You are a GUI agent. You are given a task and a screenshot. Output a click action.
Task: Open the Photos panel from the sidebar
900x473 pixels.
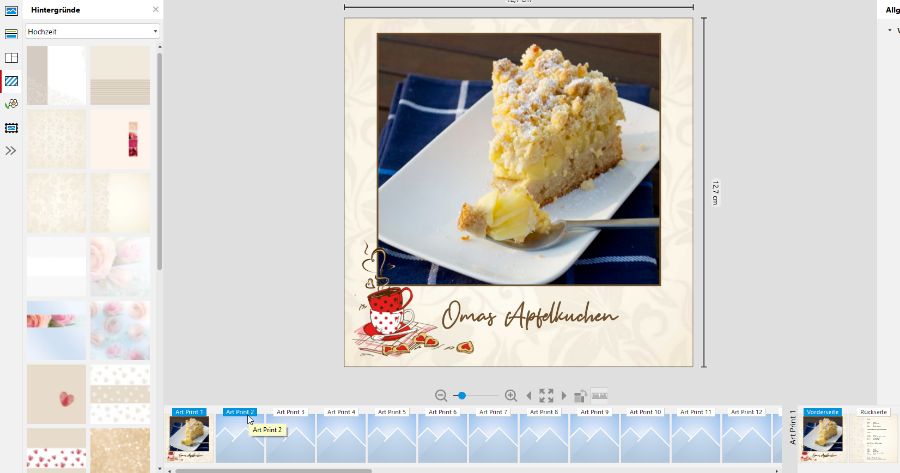point(11,10)
